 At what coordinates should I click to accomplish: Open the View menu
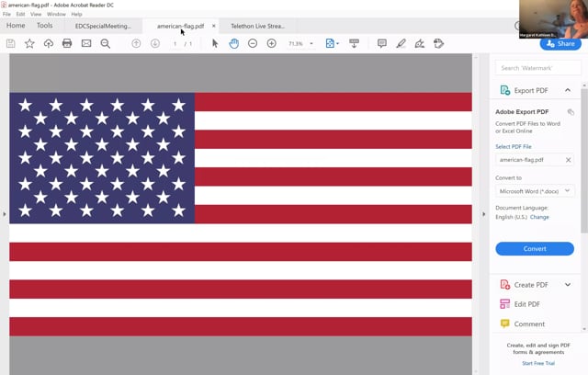click(x=36, y=15)
